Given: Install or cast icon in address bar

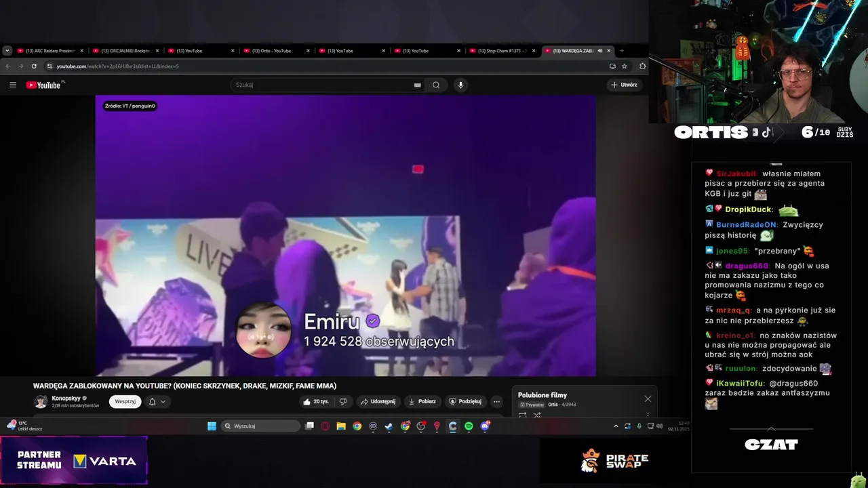Looking at the screenshot, I should tap(612, 66).
